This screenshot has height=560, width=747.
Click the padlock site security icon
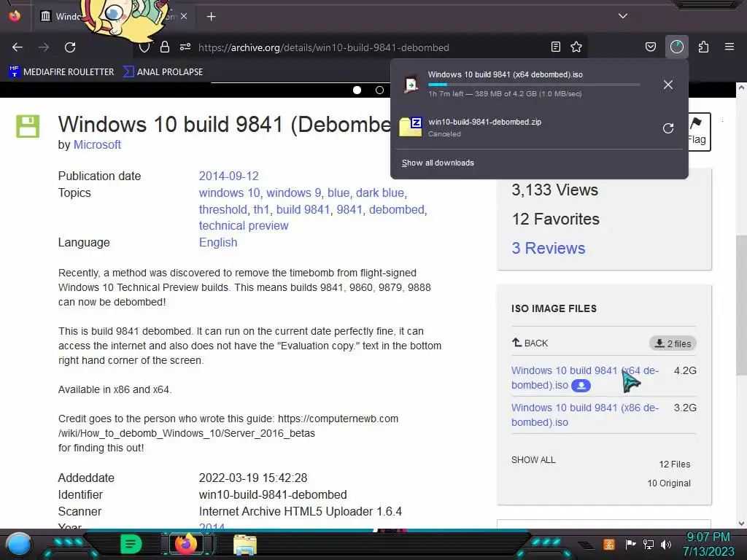[x=165, y=47]
